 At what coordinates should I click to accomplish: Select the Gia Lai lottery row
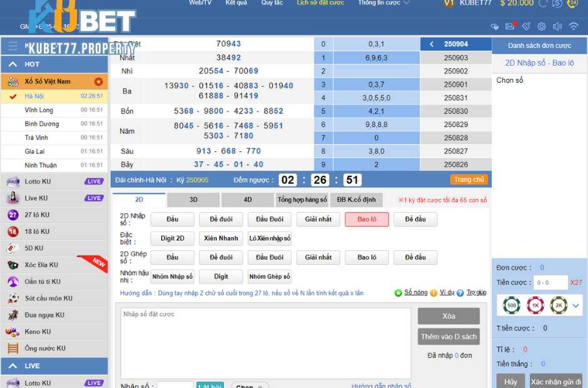pyautogui.click(x=54, y=151)
